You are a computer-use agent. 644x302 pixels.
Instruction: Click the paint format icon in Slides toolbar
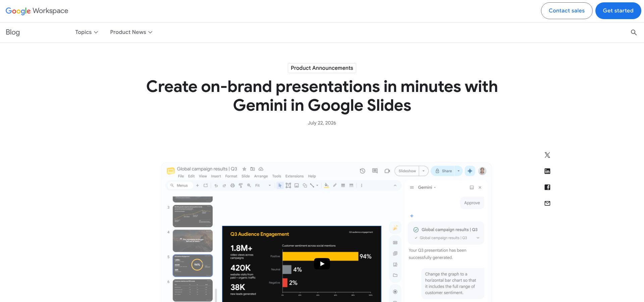click(240, 186)
